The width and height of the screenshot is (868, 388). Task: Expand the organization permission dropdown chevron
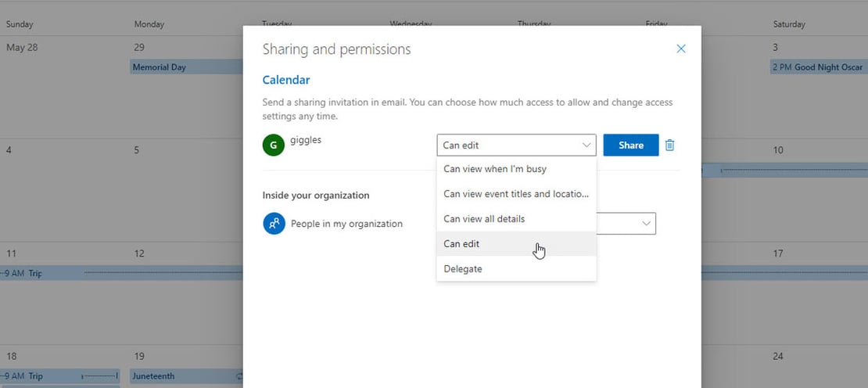pyautogui.click(x=646, y=224)
